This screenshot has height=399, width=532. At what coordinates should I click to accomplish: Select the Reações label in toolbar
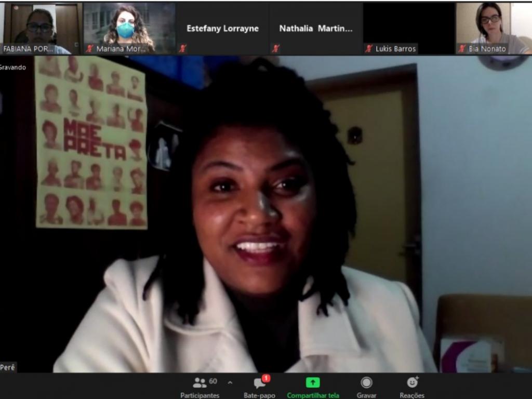pyautogui.click(x=412, y=395)
